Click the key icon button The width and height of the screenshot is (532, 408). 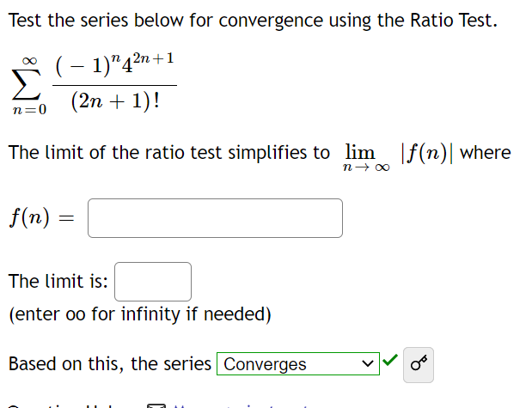pos(419,364)
